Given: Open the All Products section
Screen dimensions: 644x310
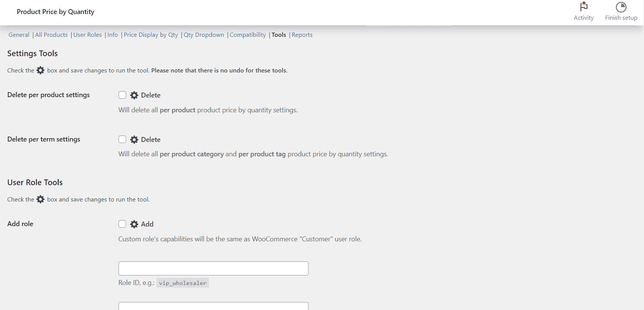Looking at the screenshot, I should coord(51,35).
